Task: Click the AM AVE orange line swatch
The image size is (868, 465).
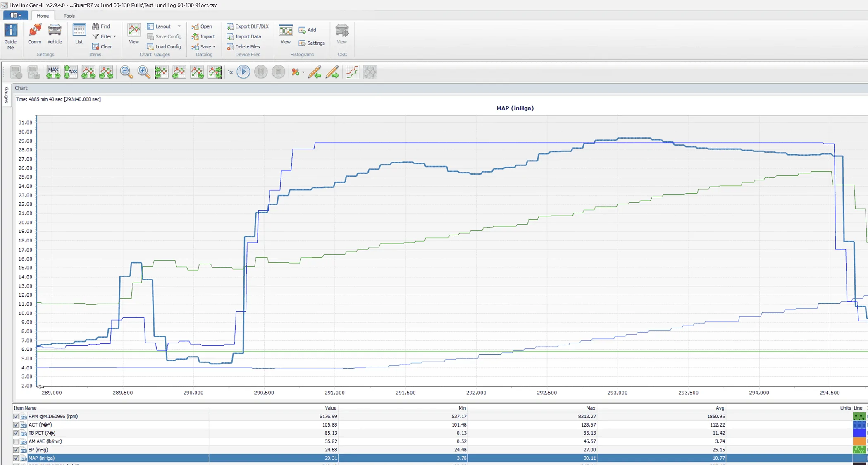Action: click(859, 441)
